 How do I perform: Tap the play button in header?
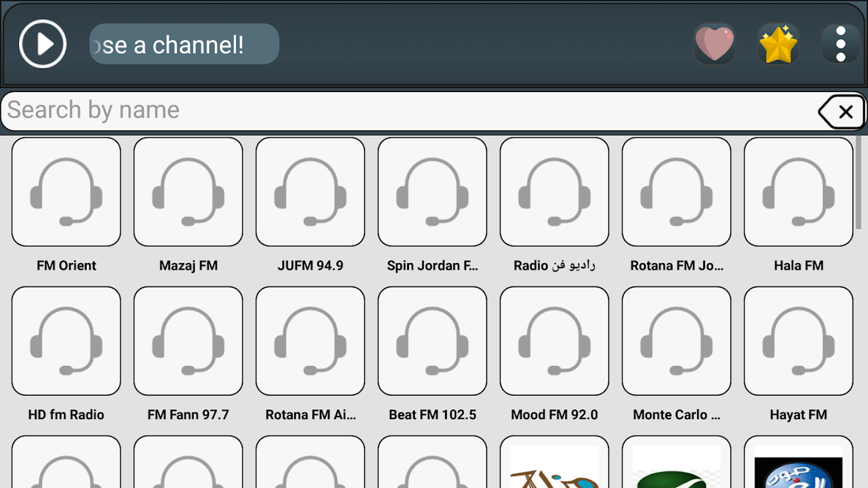click(43, 44)
